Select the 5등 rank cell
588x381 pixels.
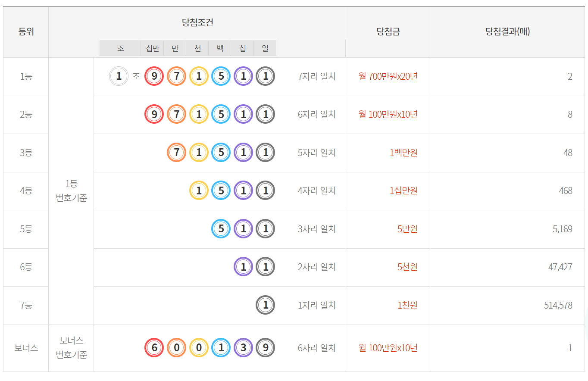pos(26,229)
